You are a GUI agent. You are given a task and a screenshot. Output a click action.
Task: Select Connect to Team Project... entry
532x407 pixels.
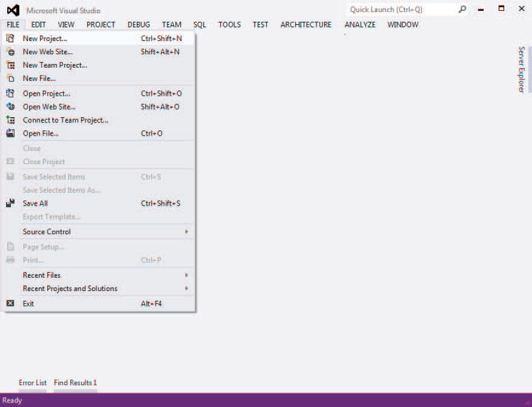tap(99, 120)
